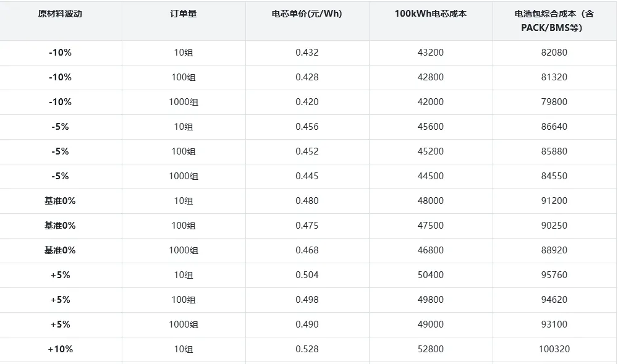Click the 93100 cost cell
This screenshot has width=618, height=364.
coord(553,324)
